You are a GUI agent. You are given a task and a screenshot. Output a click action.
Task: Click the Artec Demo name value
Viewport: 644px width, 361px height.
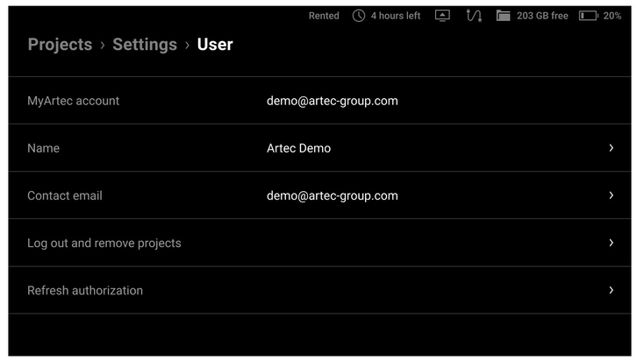[x=298, y=148]
